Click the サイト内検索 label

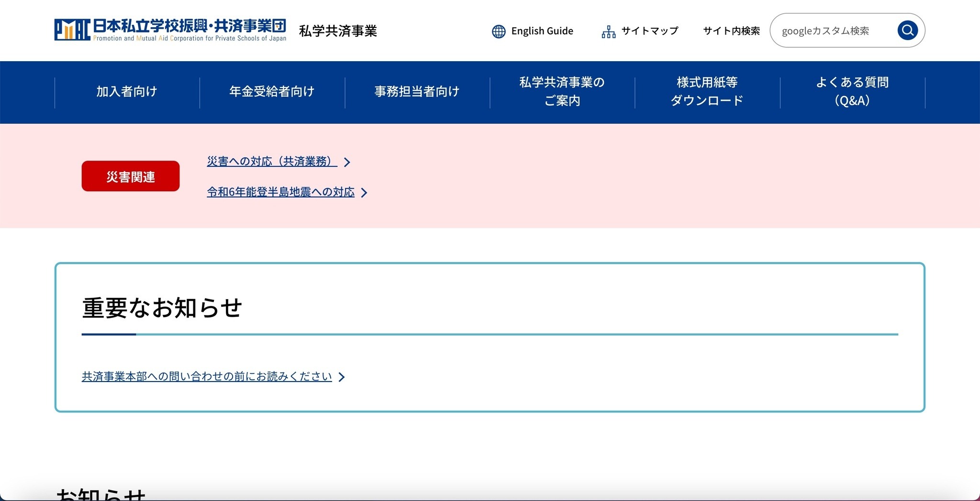731,31
